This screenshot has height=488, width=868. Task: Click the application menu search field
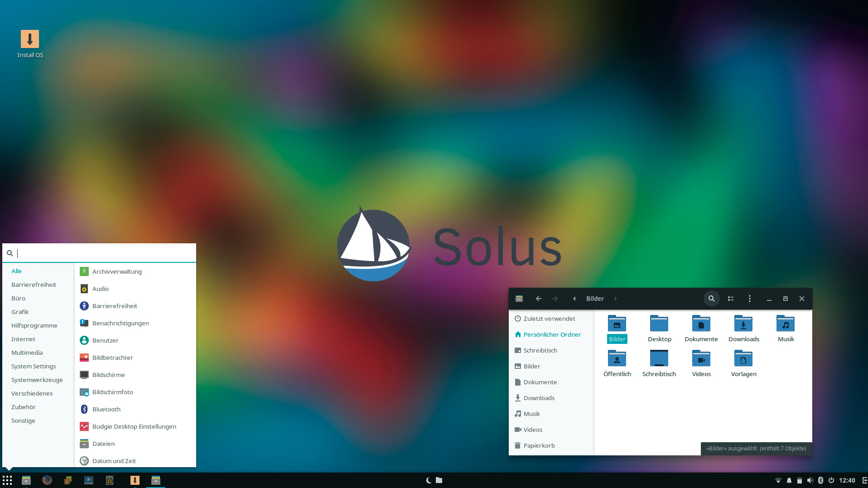coord(104,253)
